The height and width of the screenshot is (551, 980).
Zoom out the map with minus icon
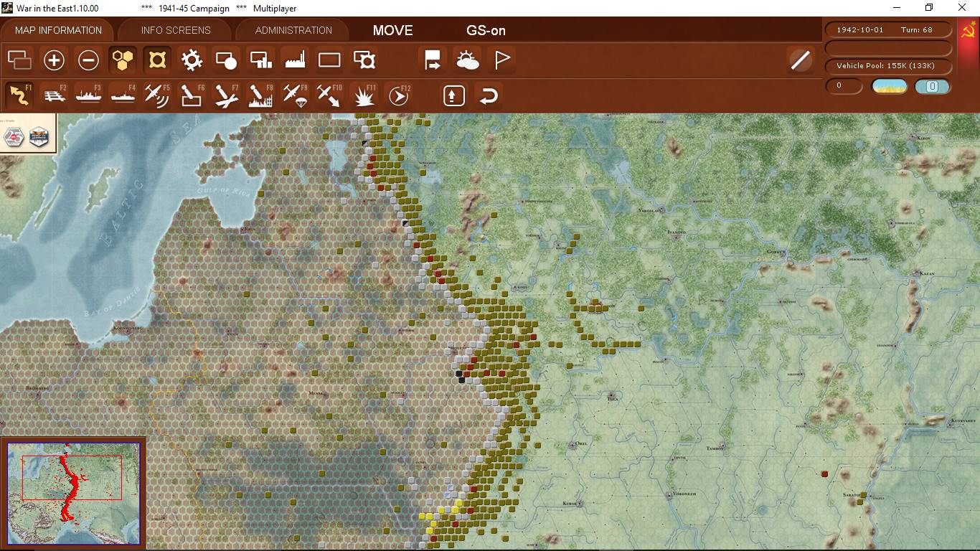pos(88,60)
